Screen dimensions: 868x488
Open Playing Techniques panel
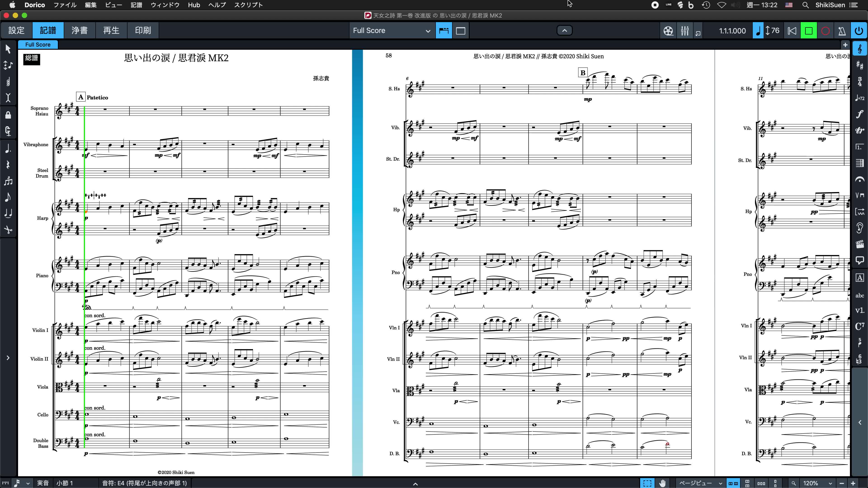click(x=860, y=196)
